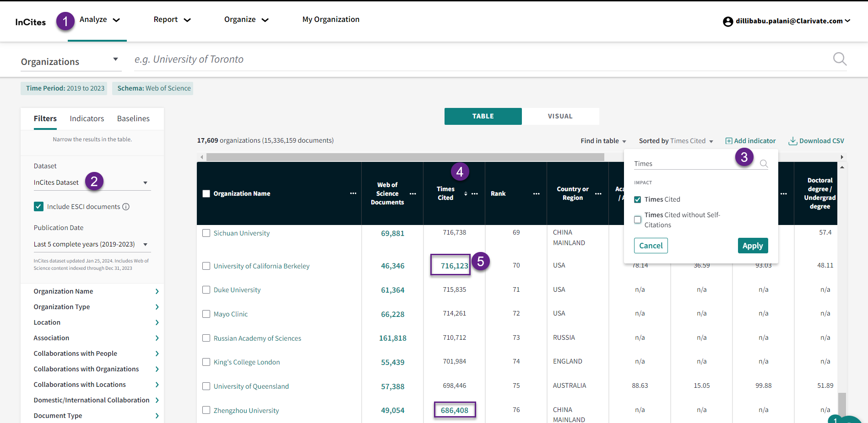The height and width of the screenshot is (423, 868).
Task: Open Rank column options menu
Action: 536,193
